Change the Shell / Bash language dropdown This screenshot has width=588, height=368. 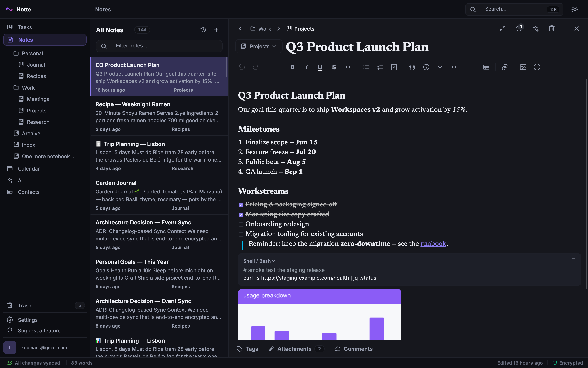tap(259, 261)
